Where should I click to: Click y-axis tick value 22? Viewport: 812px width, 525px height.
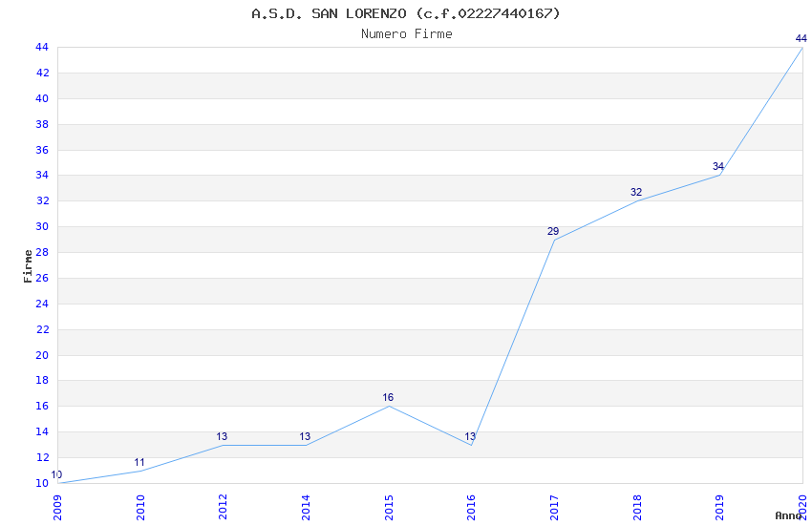click(x=42, y=329)
